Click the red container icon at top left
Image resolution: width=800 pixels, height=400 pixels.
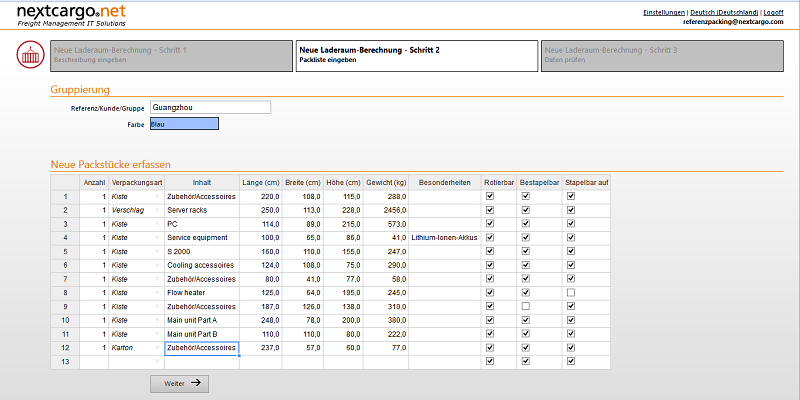pyautogui.click(x=30, y=55)
